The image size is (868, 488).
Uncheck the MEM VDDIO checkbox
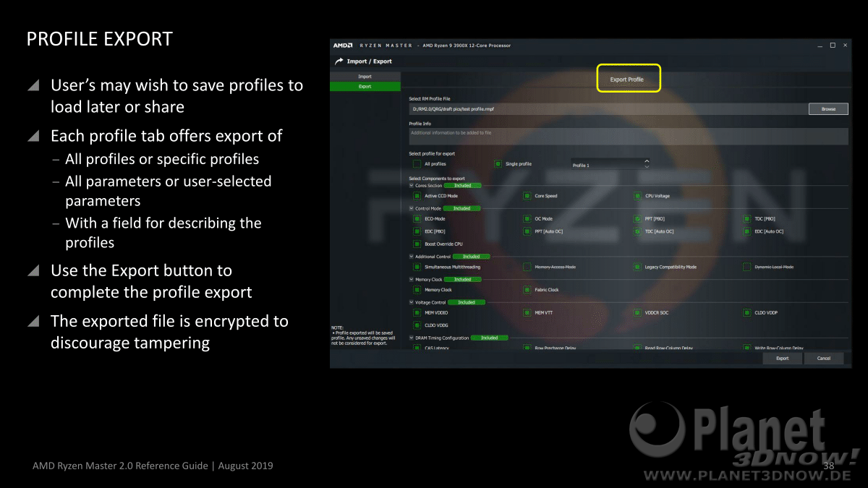point(417,312)
